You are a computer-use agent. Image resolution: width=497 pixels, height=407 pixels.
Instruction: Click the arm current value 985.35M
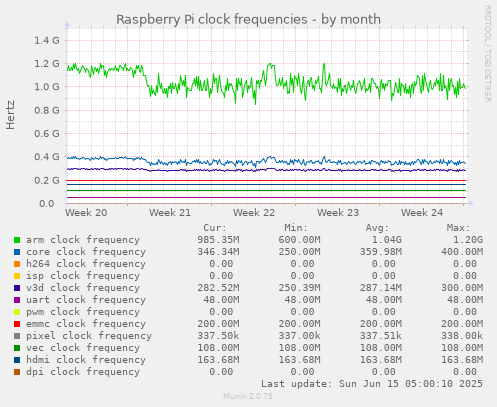[218, 240]
